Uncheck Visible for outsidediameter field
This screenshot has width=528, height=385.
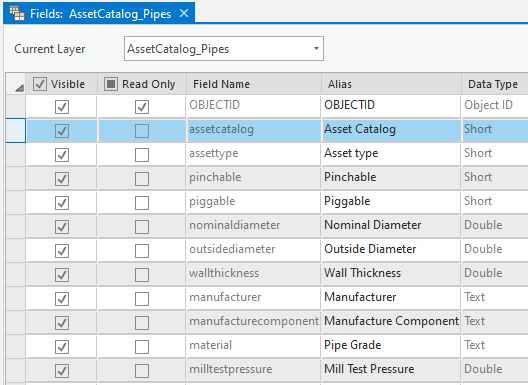coord(62,251)
